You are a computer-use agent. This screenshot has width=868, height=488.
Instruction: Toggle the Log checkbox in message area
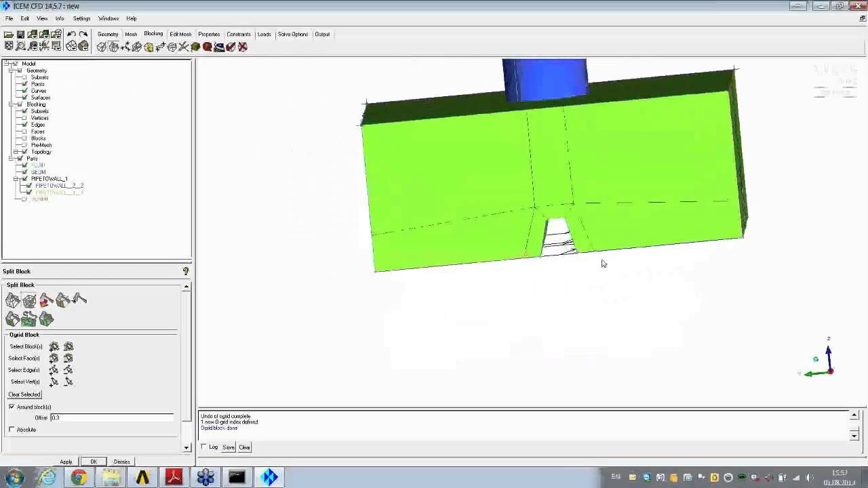(x=204, y=447)
